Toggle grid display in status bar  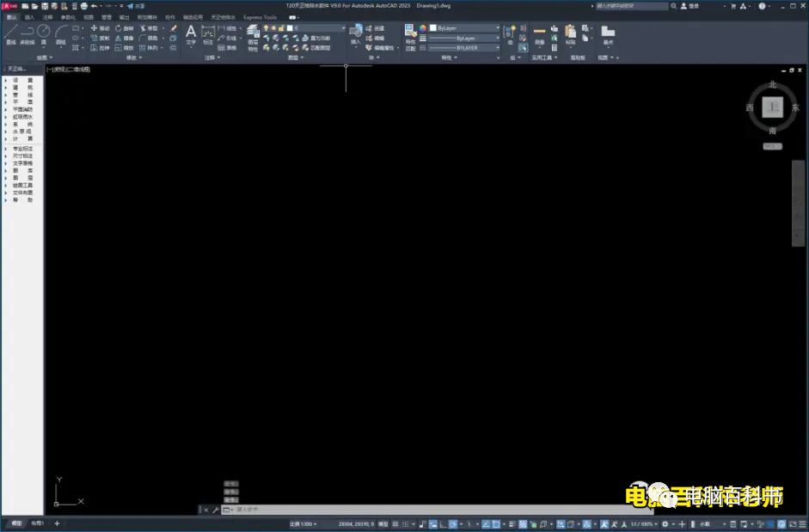click(x=395, y=523)
